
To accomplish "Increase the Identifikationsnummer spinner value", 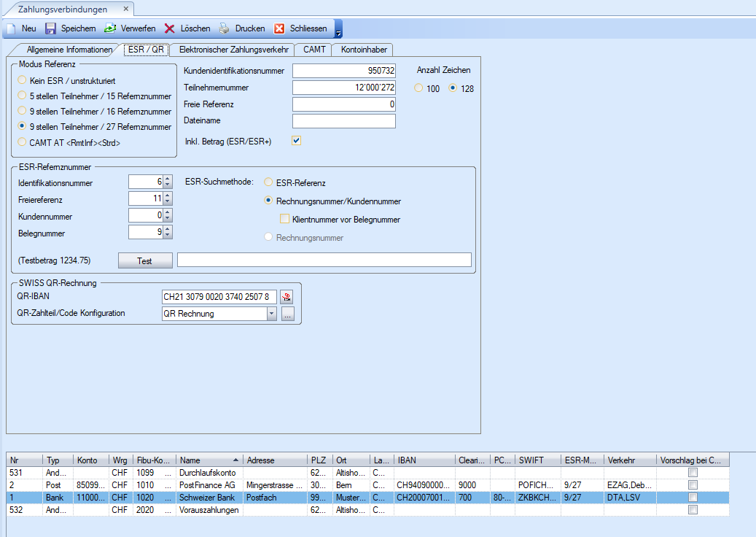I will tap(168, 178).
